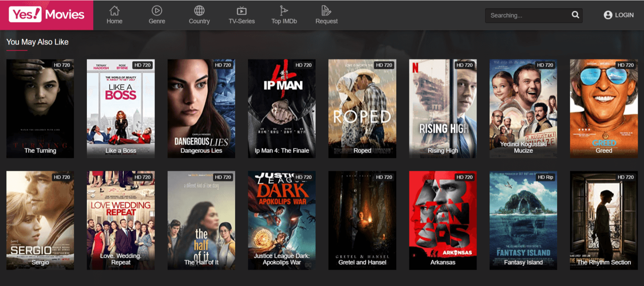This screenshot has height=286, width=644.
Task: Click the Country globe icon
Action: [199, 10]
